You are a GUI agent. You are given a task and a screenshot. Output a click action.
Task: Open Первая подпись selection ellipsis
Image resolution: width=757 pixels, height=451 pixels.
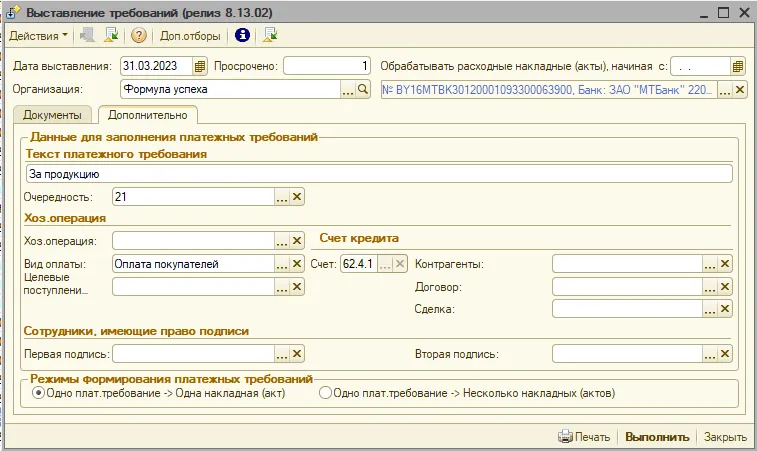point(282,354)
